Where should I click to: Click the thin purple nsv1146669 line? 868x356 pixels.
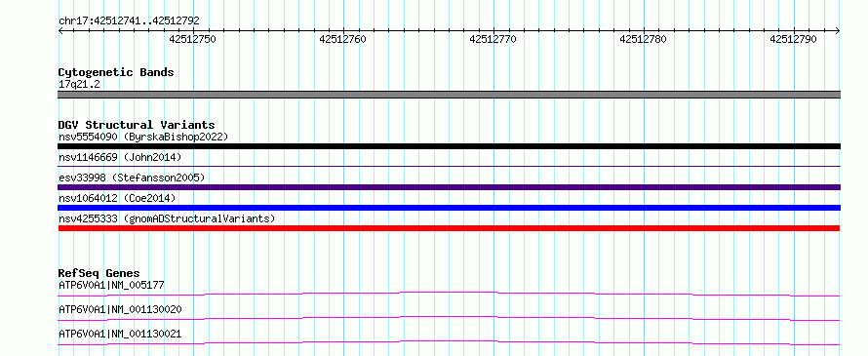449,166
